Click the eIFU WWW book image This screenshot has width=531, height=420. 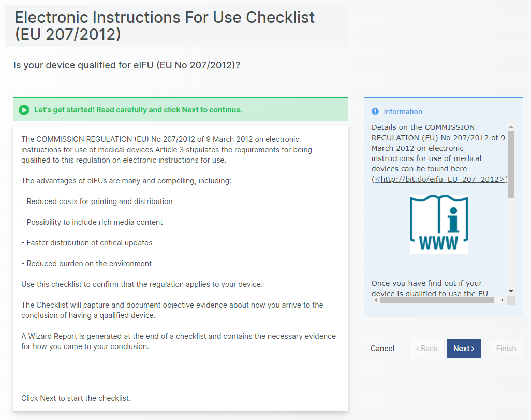(439, 224)
